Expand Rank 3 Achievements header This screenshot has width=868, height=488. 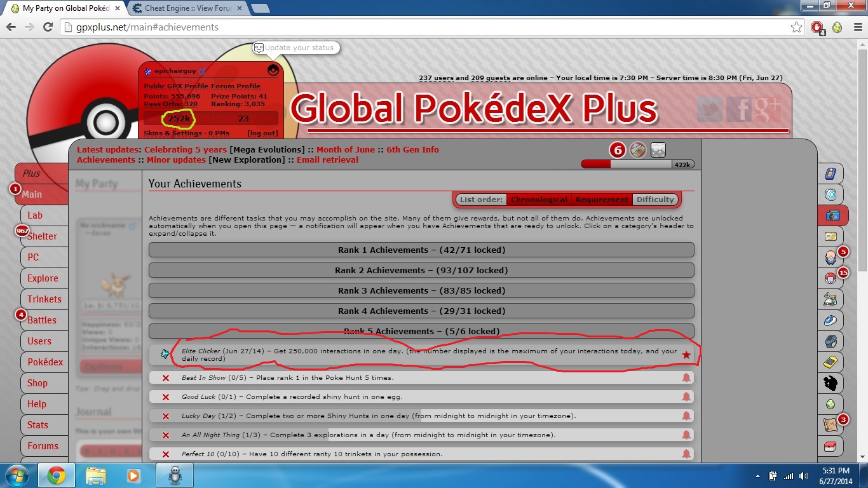click(x=421, y=290)
